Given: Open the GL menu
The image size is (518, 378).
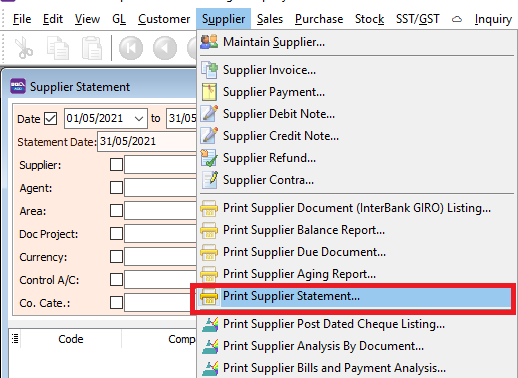Looking at the screenshot, I should tap(119, 19).
